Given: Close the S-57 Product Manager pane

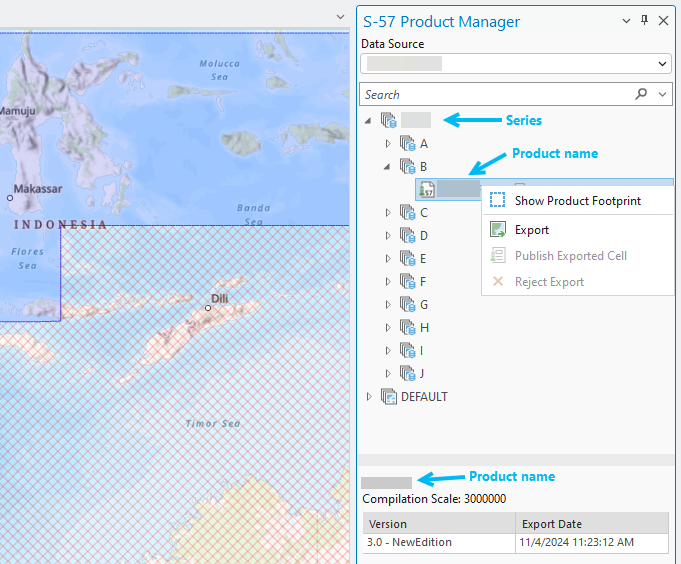Looking at the screenshot, I should pyautogui.click(x=663, y=20).
